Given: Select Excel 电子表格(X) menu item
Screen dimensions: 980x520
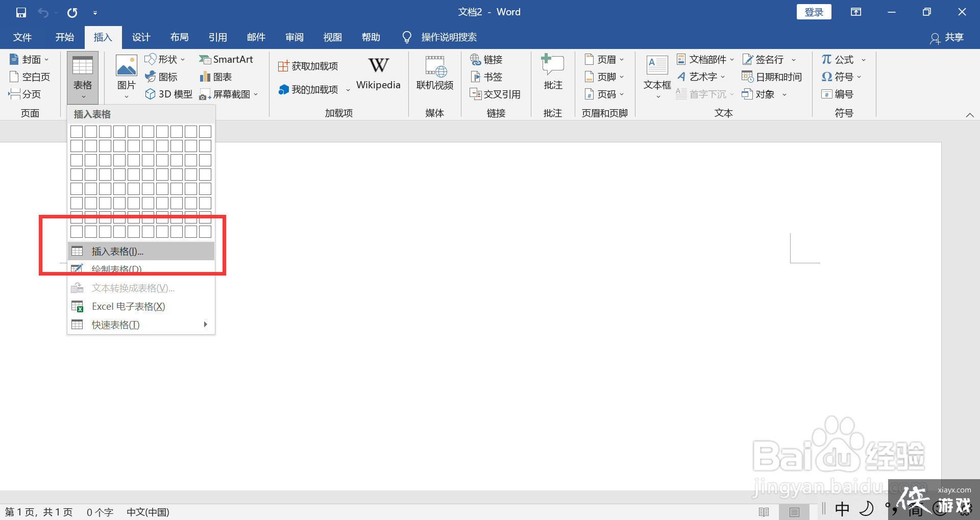Looking at the screenshot, I should (141, 307).
